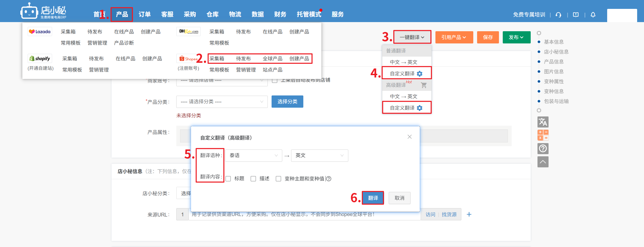Expand the 一键翻译 dropdown button
The width and height of the screenshot is (644, 247).
coord(412,37)
